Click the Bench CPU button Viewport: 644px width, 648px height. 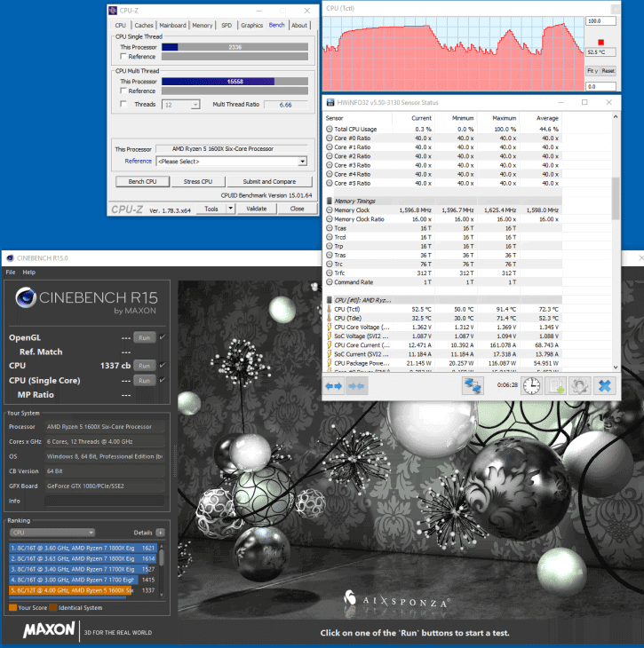pos(142,181)
